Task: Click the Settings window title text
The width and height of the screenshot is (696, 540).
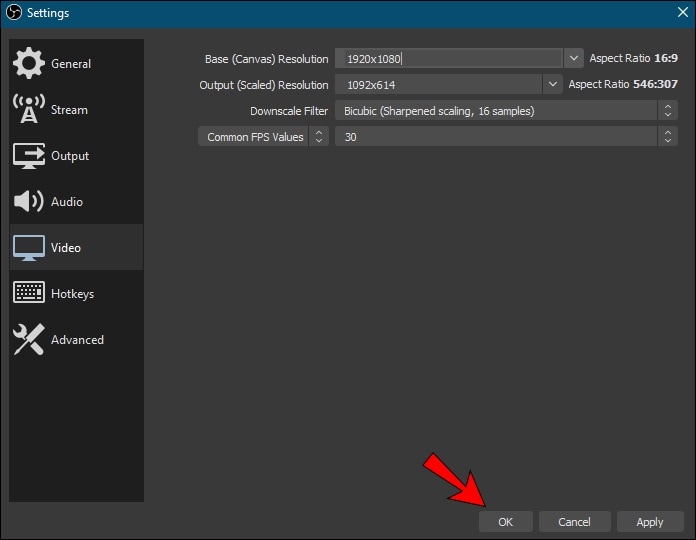Action: pos(48,13)
